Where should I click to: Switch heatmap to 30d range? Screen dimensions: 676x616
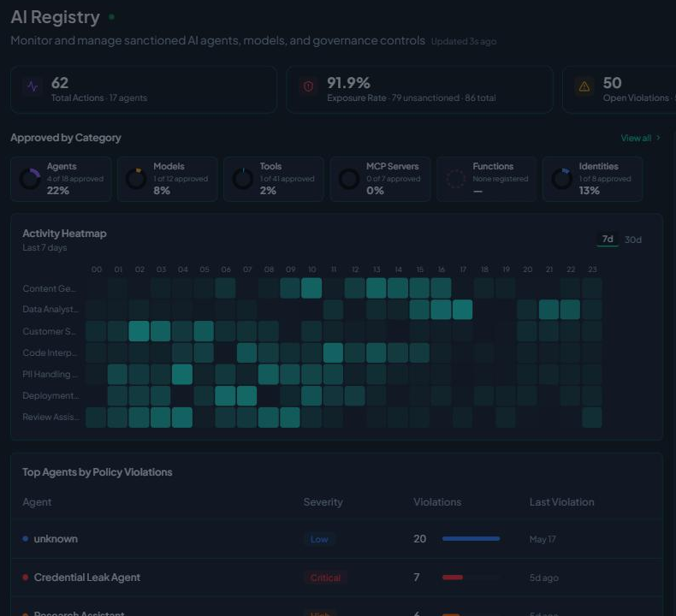click(x=633, y=240)
